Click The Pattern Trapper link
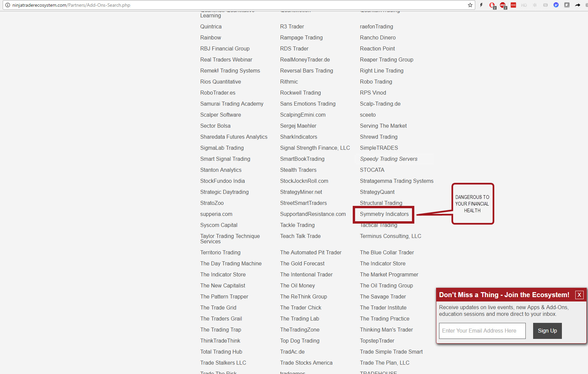This screenshot has height=374, width=588. point(224,296)
